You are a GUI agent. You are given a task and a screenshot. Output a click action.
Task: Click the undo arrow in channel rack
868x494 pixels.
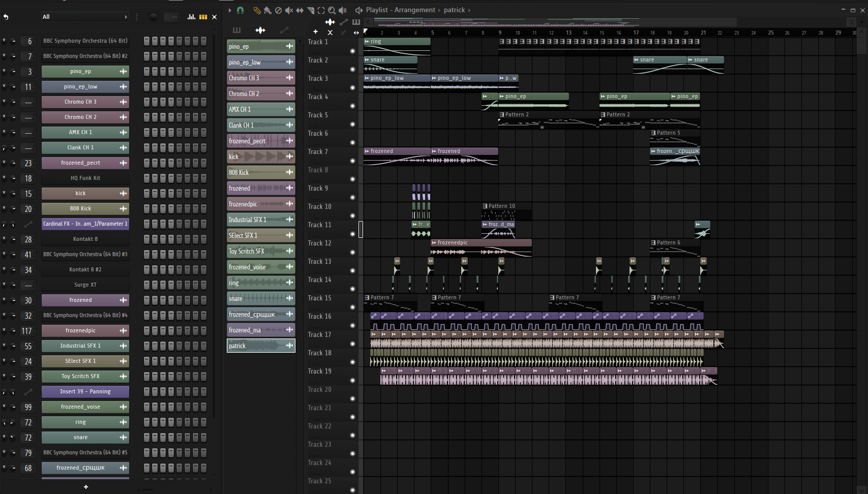click(x=6, y=17)
